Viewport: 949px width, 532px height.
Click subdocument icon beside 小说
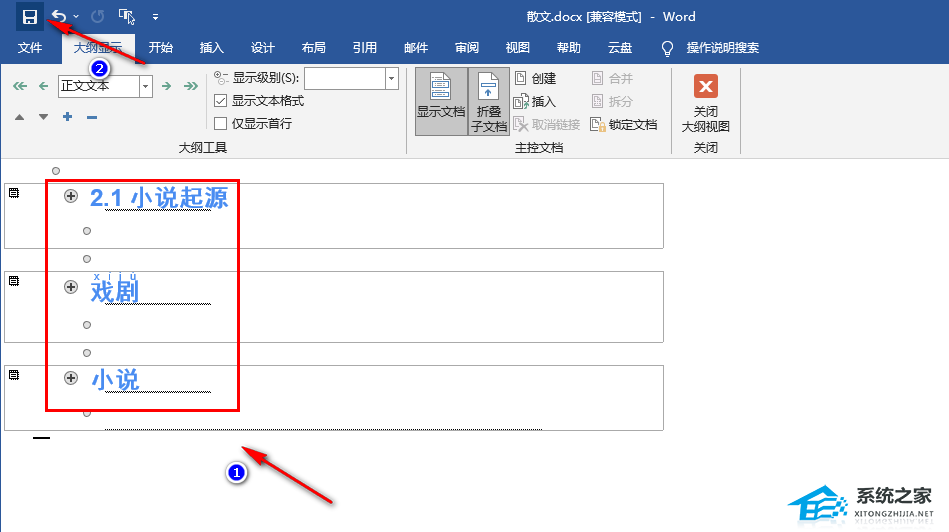[14, 375]
